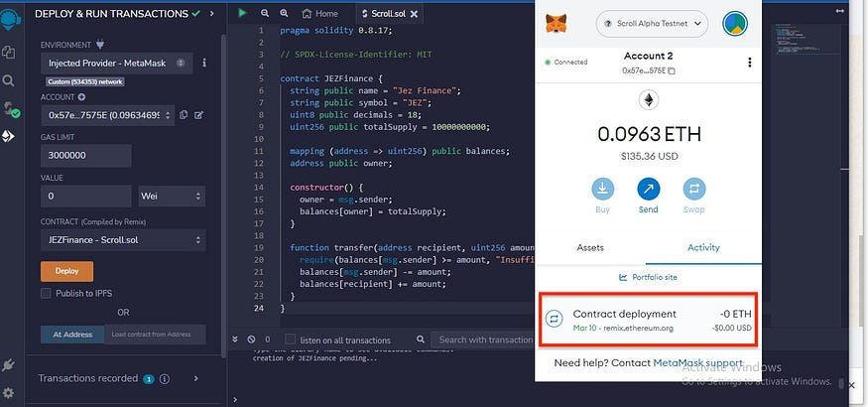Open the Portfolio site link
The width and height of the screenshot is (868, 407).
coord(648,277)
